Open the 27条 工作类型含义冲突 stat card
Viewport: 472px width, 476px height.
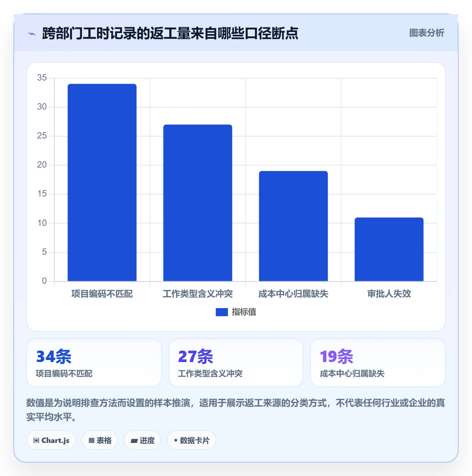(236, 363)
